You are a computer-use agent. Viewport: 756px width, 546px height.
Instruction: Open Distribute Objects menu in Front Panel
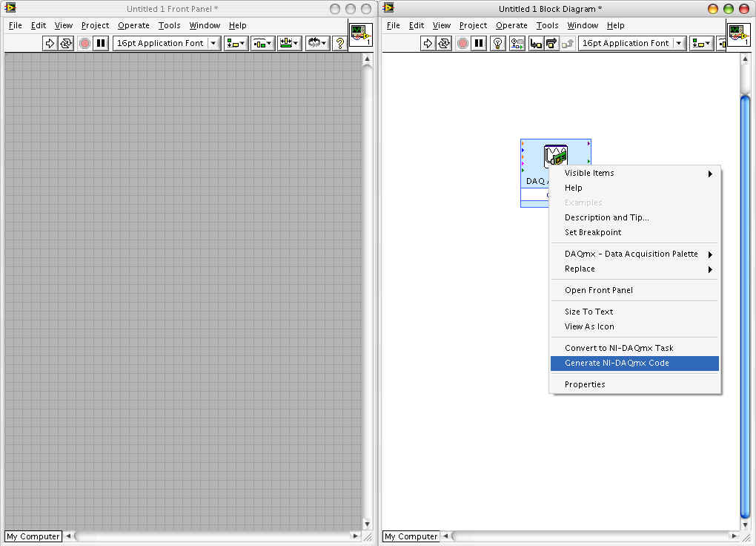pos(263,44)
